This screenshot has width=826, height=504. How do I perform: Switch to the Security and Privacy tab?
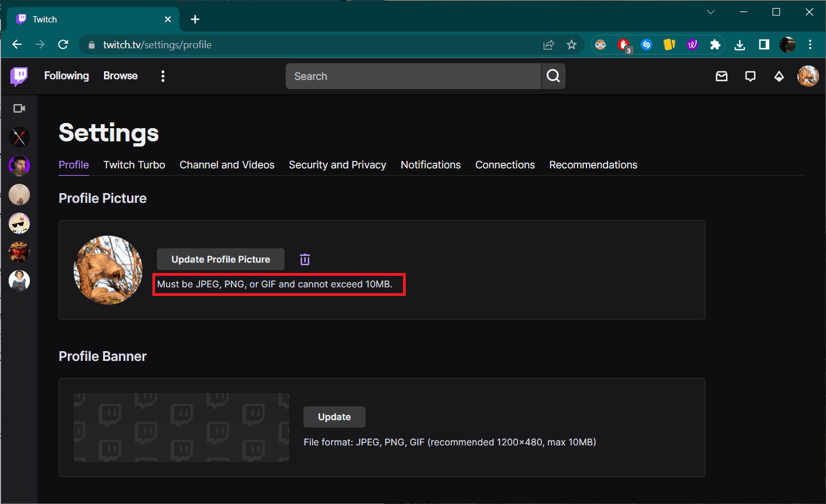pos(337,165)
